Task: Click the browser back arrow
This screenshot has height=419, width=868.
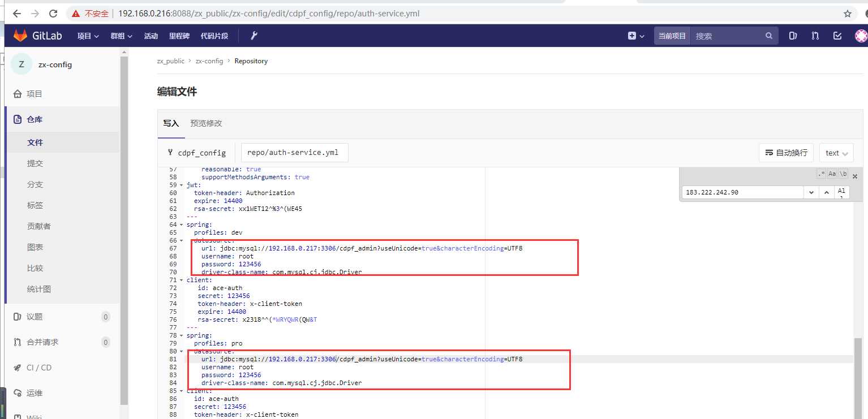Action: pyautogui.click(x=18, y=14)
